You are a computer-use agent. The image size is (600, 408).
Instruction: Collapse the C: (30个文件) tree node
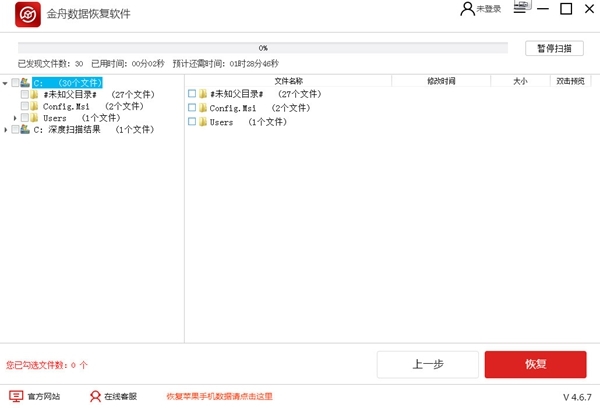5,83
